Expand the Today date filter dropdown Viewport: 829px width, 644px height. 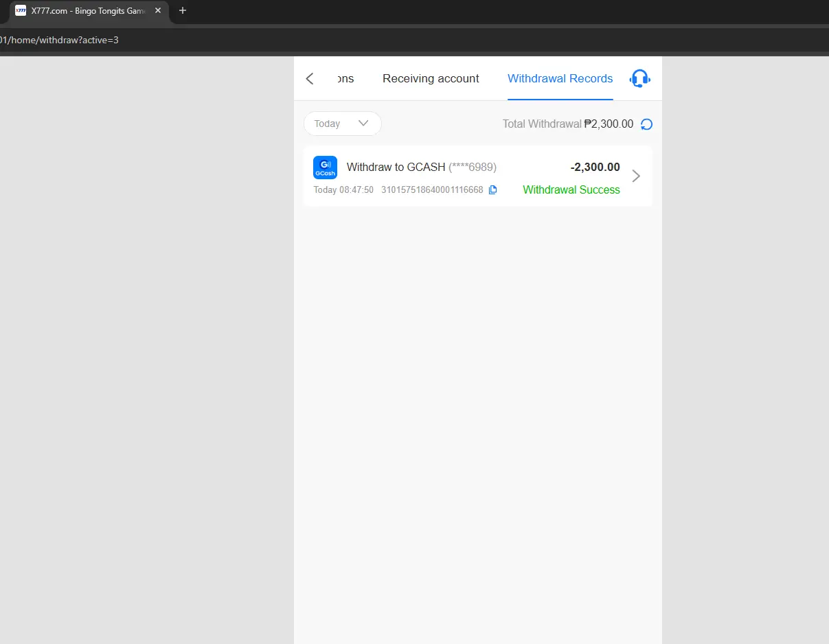[343, 124]
